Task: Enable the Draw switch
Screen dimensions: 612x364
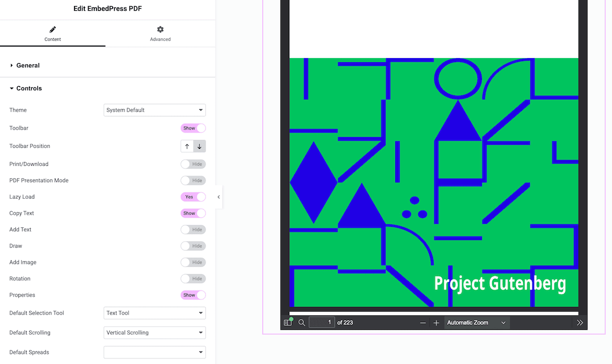Action: (x=193, y=246)
